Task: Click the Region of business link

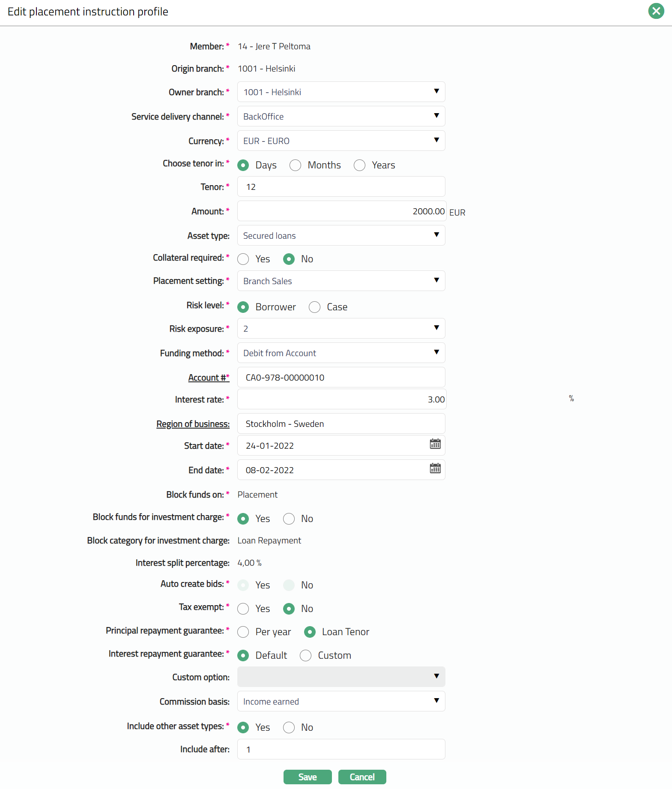Action: [193, 424]
